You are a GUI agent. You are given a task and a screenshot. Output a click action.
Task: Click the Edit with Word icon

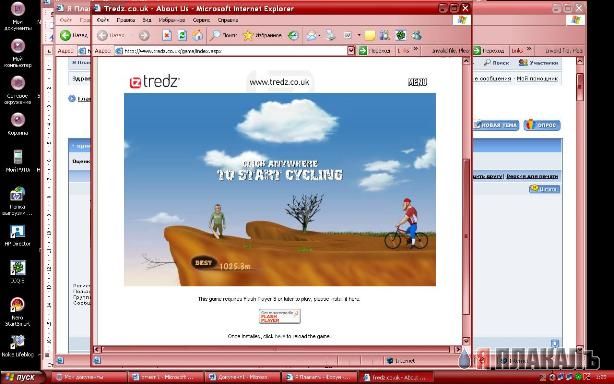pos(348,36)
